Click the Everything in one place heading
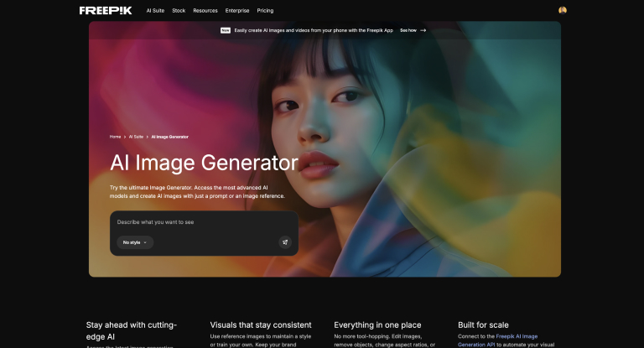Viewport: 644px width, 348px height. pyautogui.click(x=377, y=325)
